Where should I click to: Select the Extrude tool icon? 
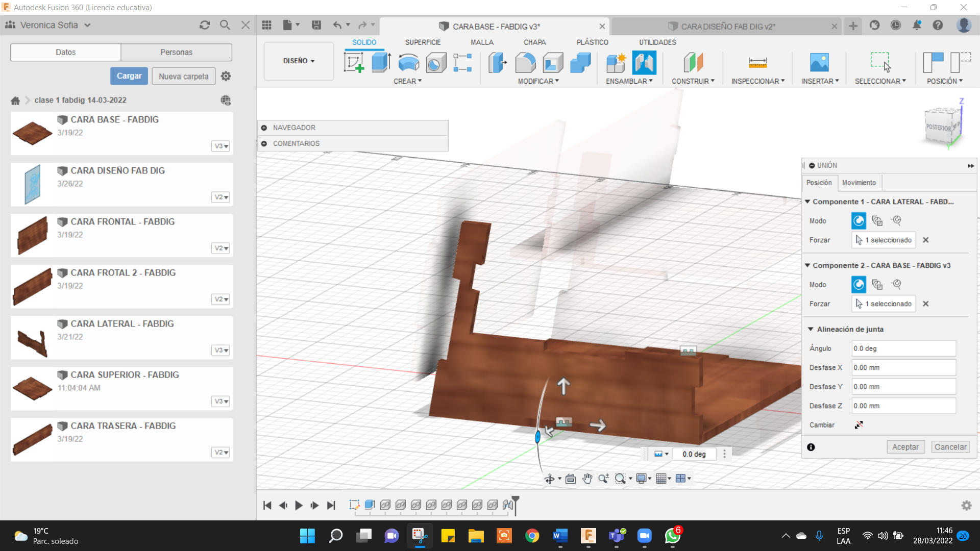381,63
